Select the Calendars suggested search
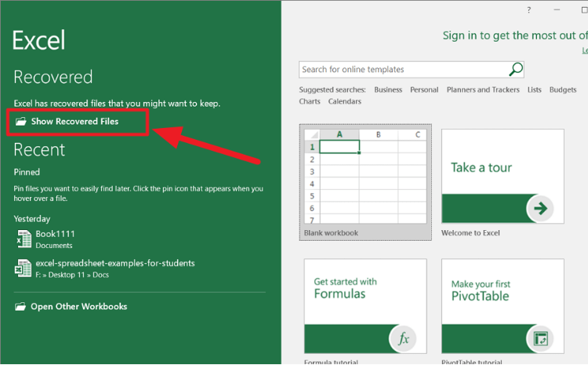Viewport: 588px width, 365px height. pyautogui.click(x=345, y=101)
